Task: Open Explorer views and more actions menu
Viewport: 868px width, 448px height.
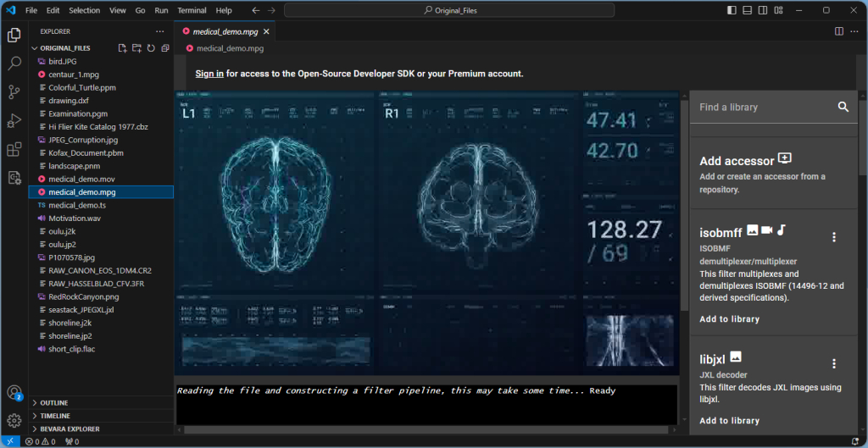Action: click(160, 31)
